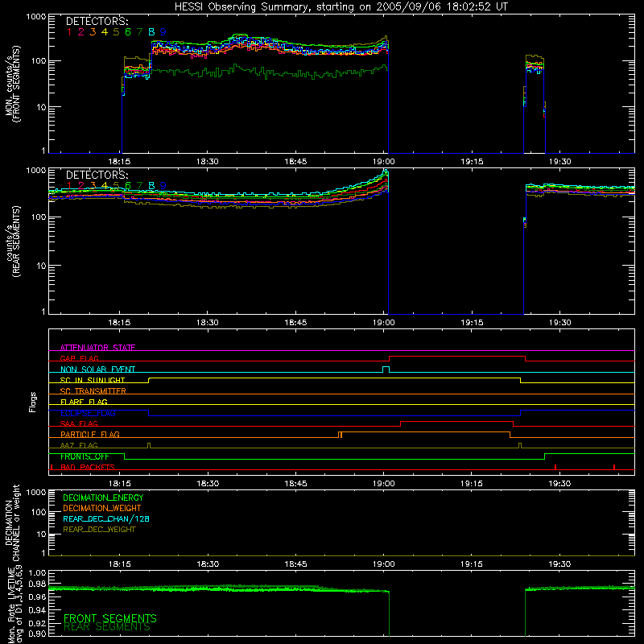
Task: Click the yellow FLARE_FLAG label
Action: [x=84, y=402]
